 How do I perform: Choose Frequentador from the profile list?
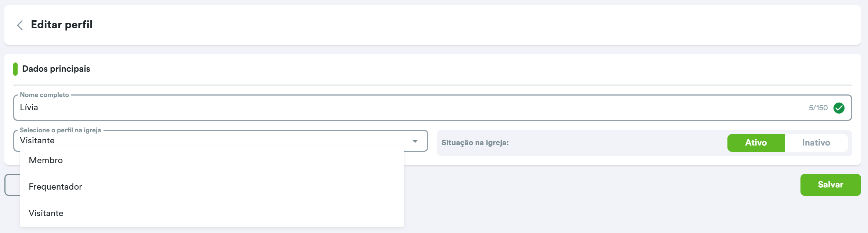click(x=55, y=187)
